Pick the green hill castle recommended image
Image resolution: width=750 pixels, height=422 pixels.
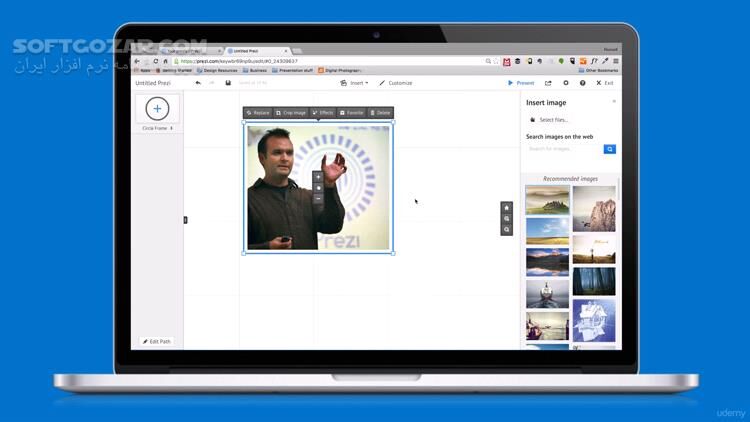tap(547, 200)
